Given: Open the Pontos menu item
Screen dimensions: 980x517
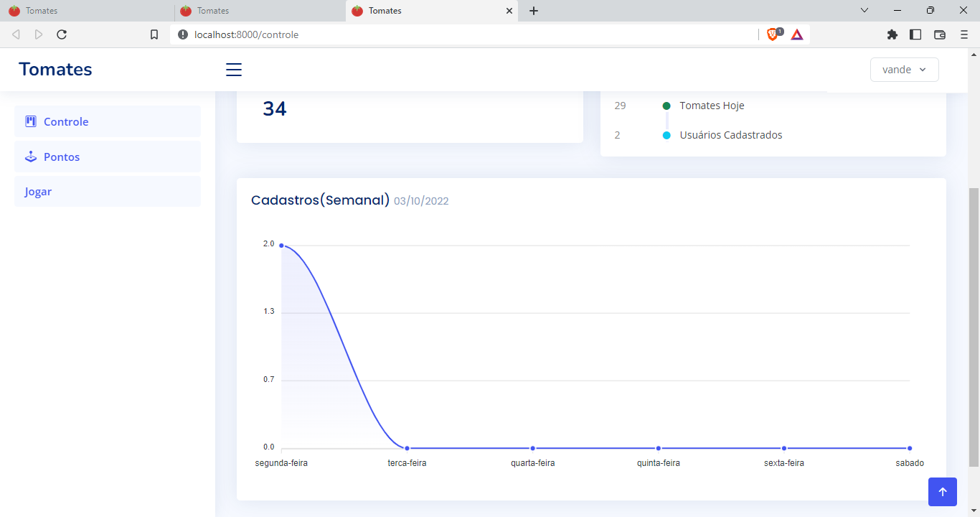Looking at the screenshot, I should (x=108, y=157).
